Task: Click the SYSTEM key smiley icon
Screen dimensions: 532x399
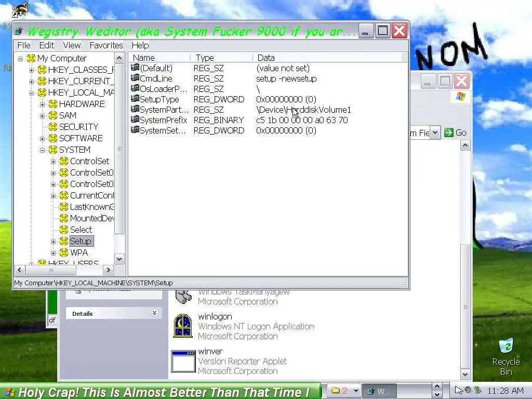Action: coord(53,150)
